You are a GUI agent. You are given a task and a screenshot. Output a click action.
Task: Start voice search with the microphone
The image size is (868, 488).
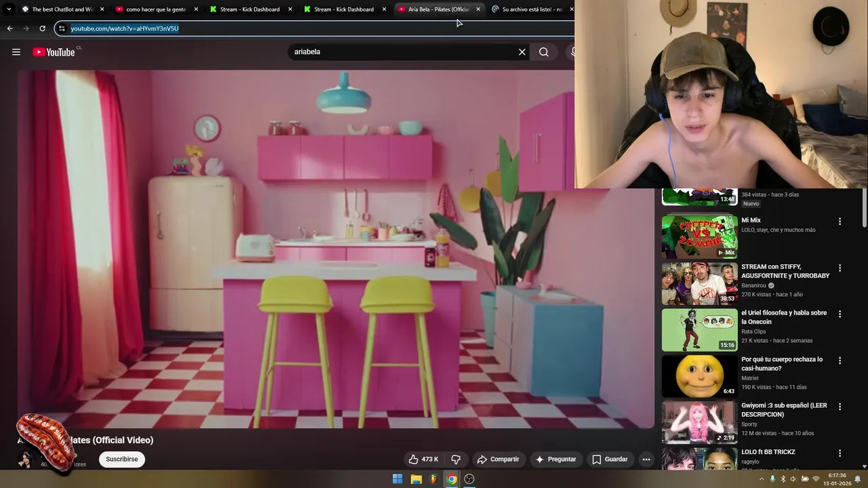click(572, 52)
